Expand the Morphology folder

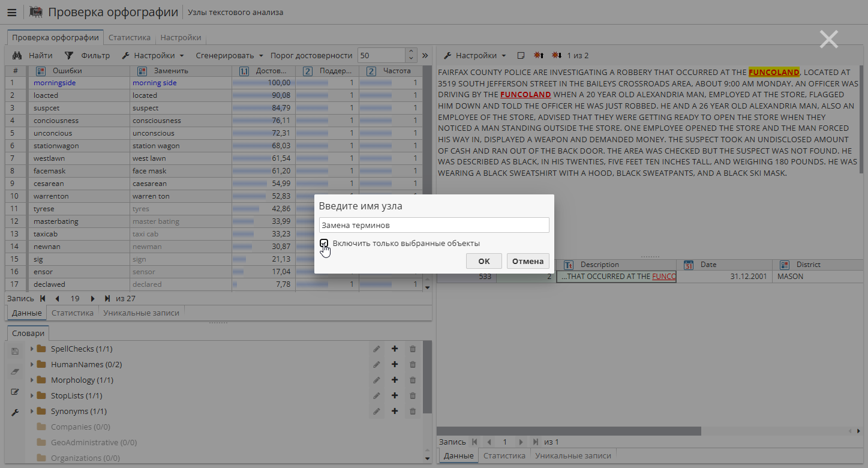32,380
